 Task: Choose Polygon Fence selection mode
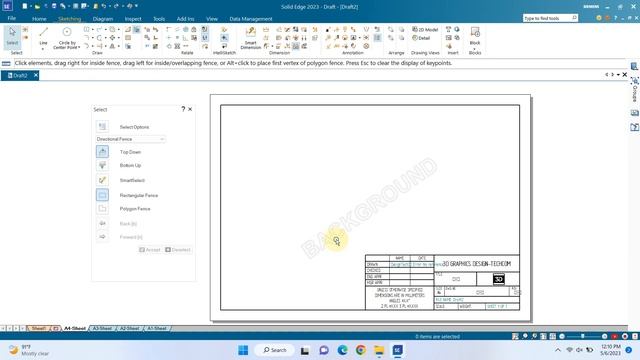coord(102,209)
